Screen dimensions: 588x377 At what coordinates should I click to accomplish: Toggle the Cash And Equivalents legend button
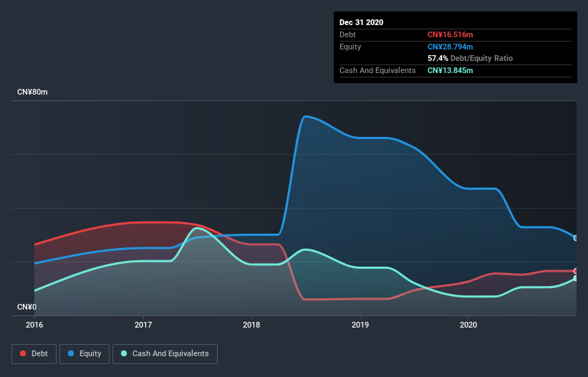pos(165,354)
